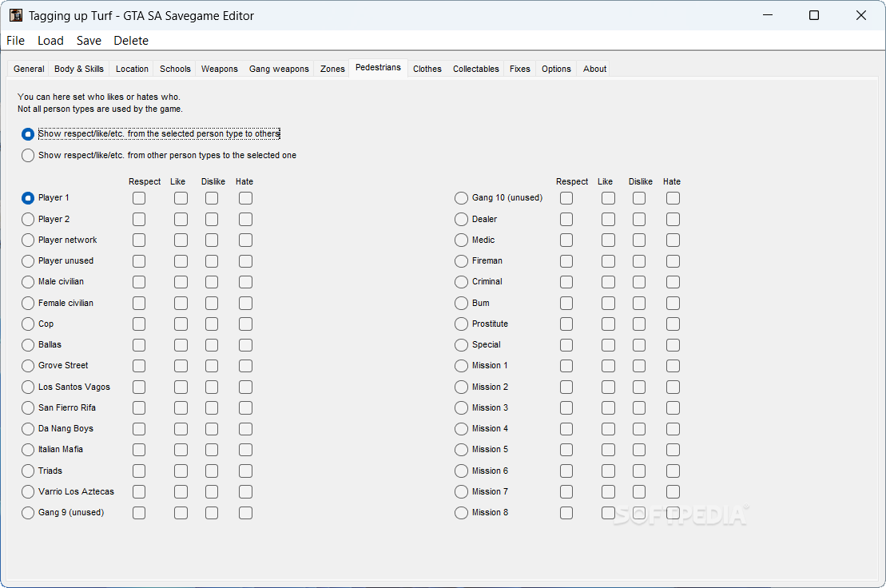Image resolution: width=886 pixels, height=588 pixels.
Task: Switch to the Zones tab
Action: (332, 69)
